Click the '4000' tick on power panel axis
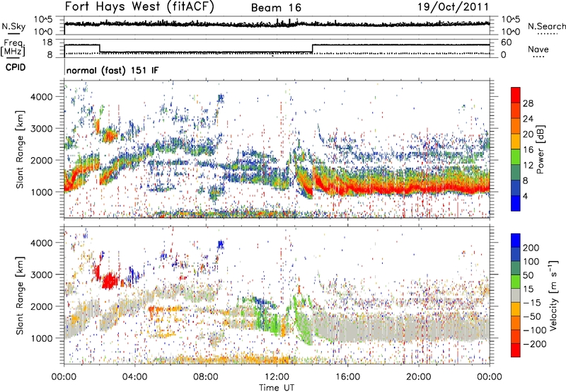Image resolution: width=566 pixels, height=392 pixels. [x=41, y=97]
